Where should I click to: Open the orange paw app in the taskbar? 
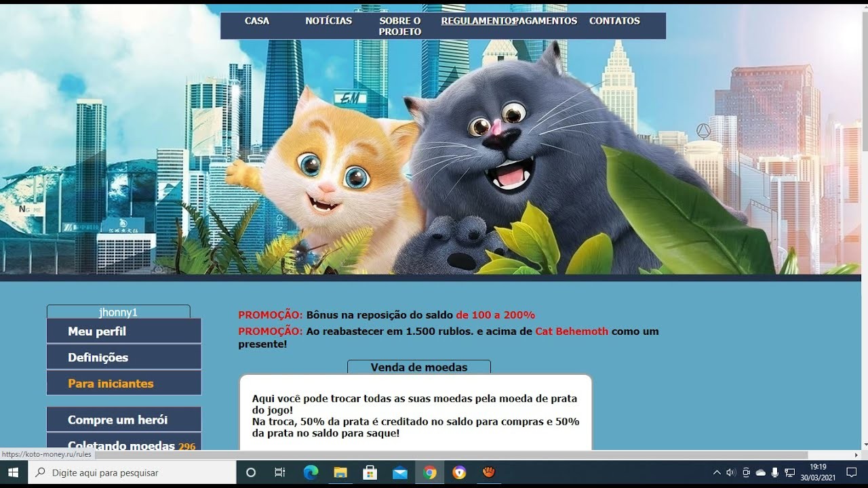pos(489,472)
